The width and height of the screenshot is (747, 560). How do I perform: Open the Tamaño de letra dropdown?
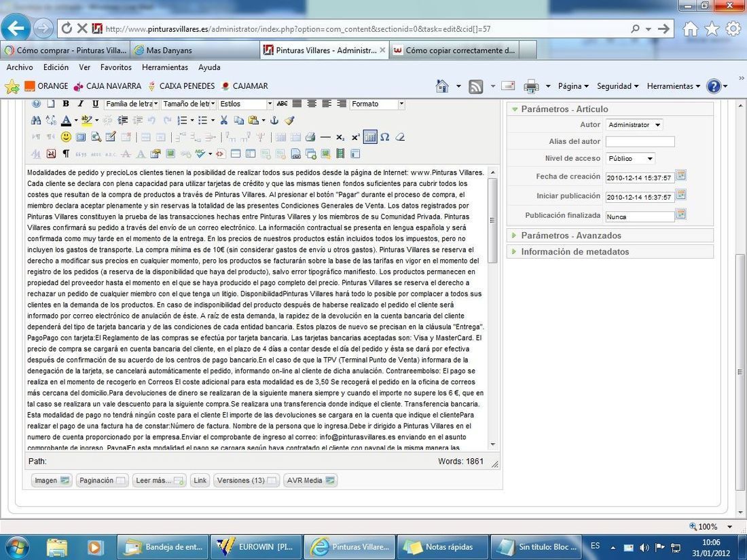189,104
